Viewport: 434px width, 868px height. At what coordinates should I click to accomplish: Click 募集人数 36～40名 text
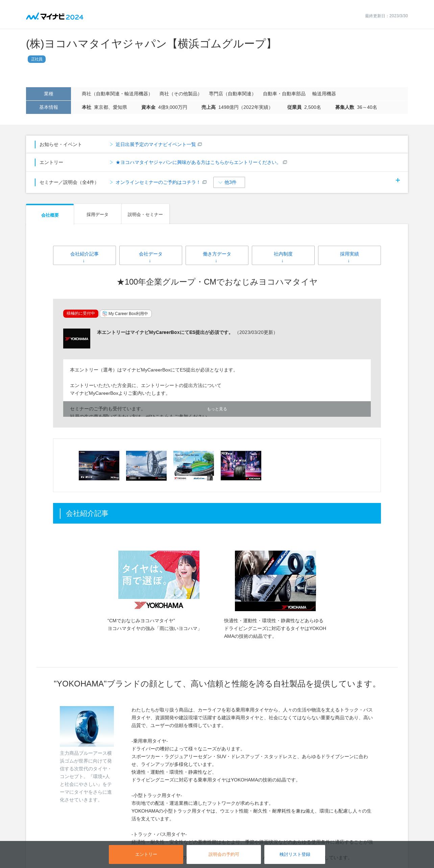coord(356,107)
